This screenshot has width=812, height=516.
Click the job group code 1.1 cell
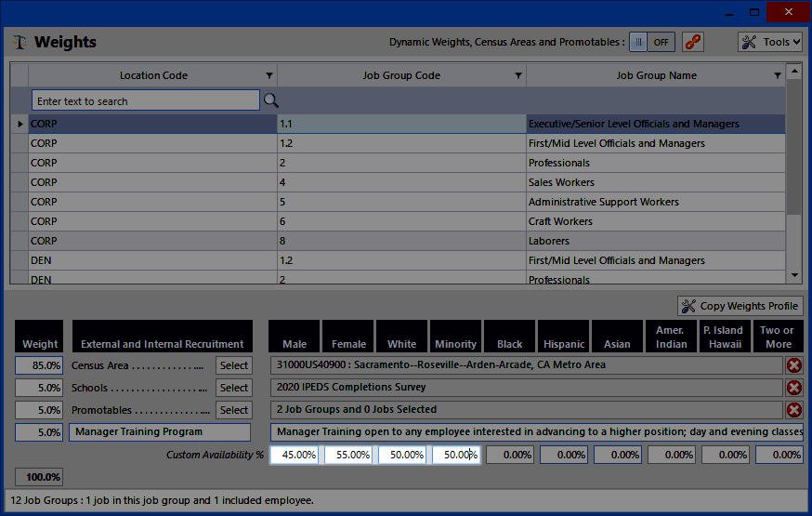coord(401,124)
